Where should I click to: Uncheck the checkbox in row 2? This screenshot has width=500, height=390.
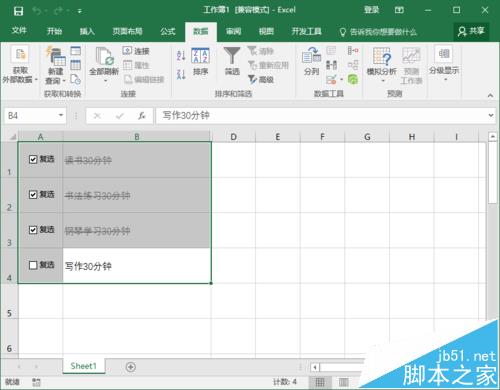pyautogui.click(x=33, y=195)
